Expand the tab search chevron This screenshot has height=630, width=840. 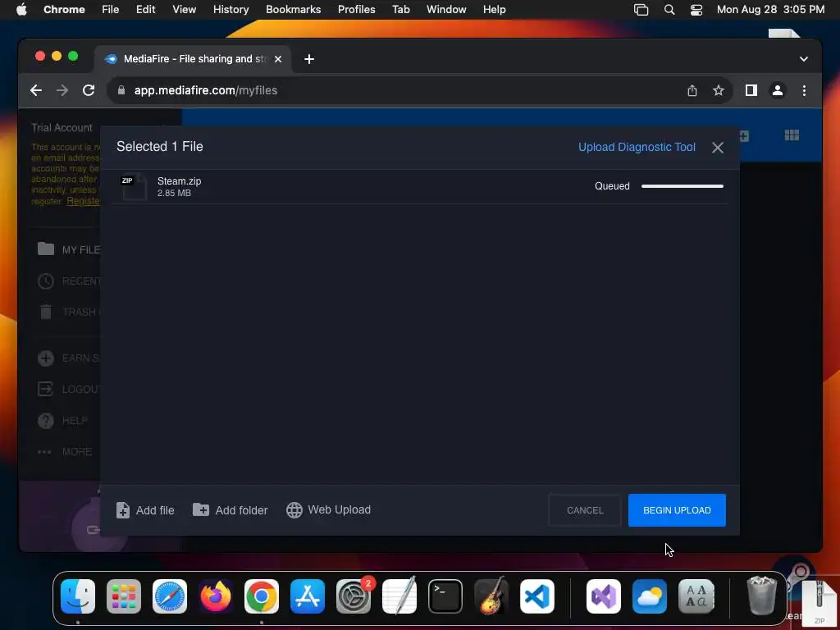click(x=804, y=59)
